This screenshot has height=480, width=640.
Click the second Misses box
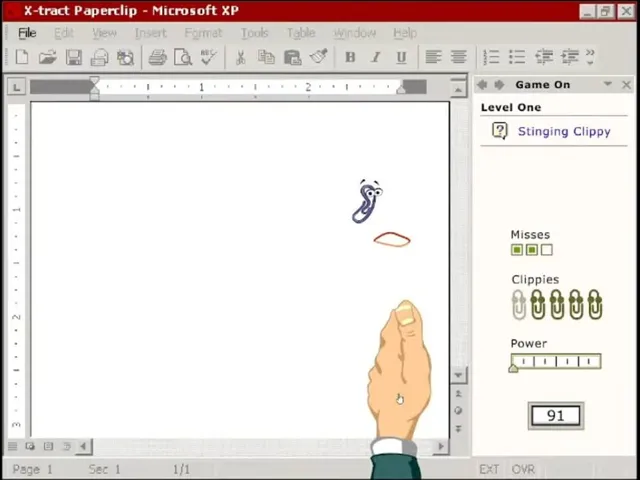531,250
